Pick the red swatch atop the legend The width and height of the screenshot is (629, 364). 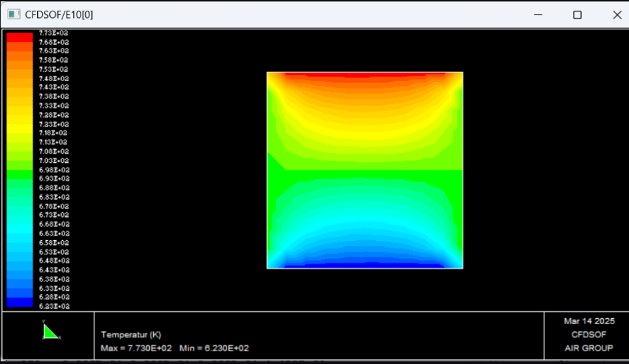[19, 37]
